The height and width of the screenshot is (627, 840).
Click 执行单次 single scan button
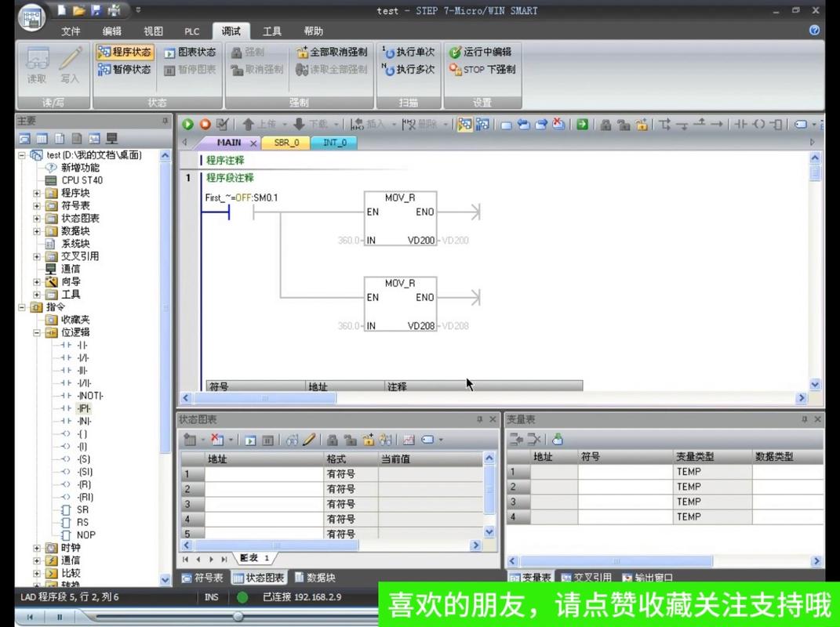(x=408, y=52)
